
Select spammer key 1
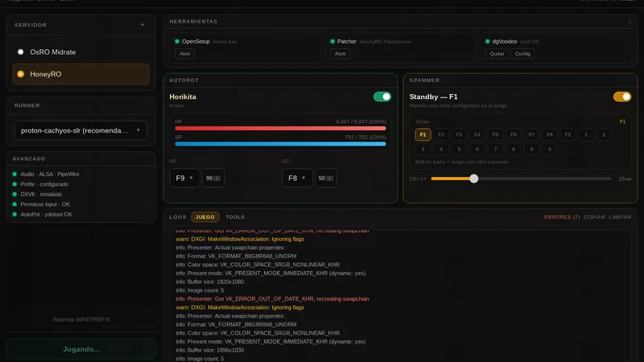click(x=586, y=134)
